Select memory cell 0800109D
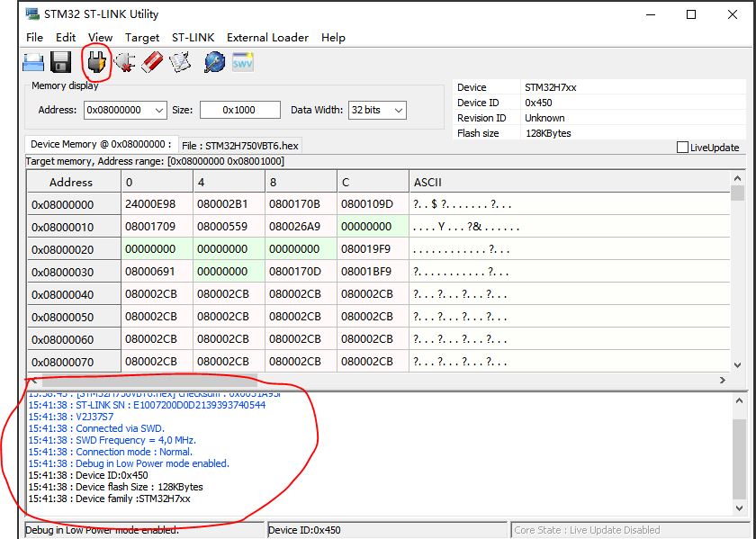 pyautogui.click(x=373, y=204)
